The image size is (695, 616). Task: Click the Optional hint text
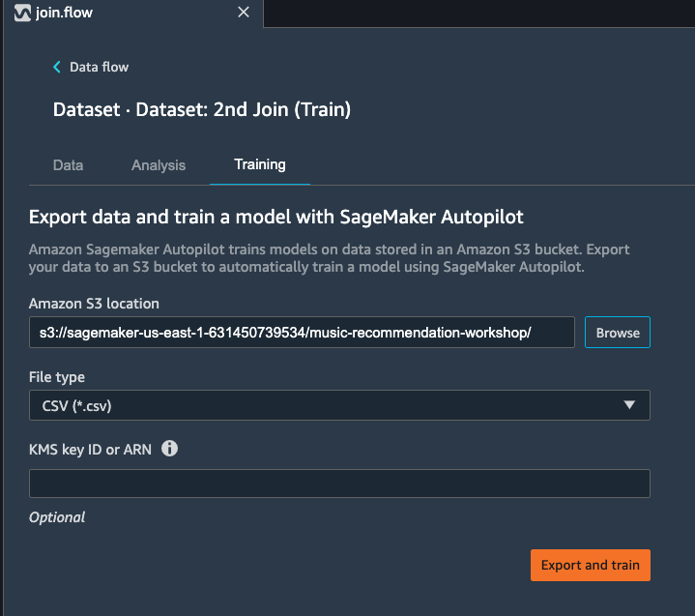(57, 517)
